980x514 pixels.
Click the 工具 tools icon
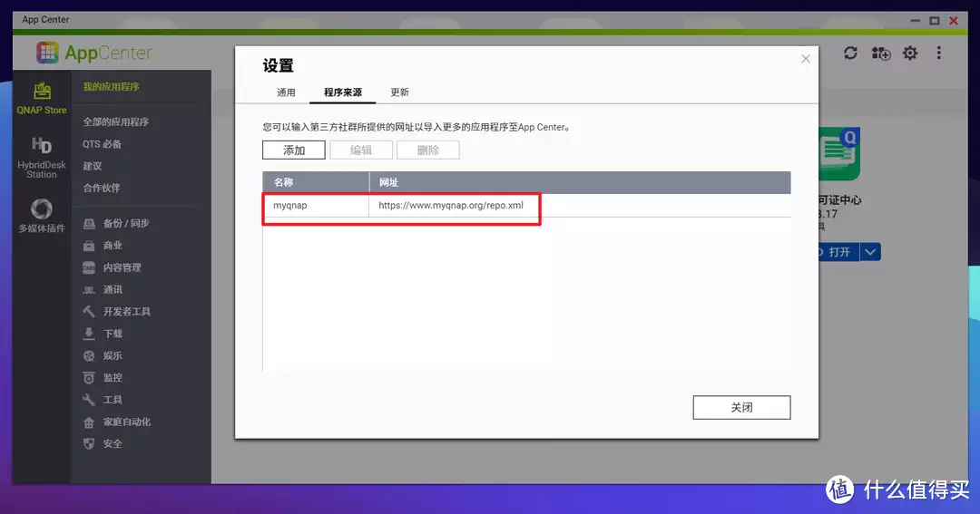click(x=89, y=400)
